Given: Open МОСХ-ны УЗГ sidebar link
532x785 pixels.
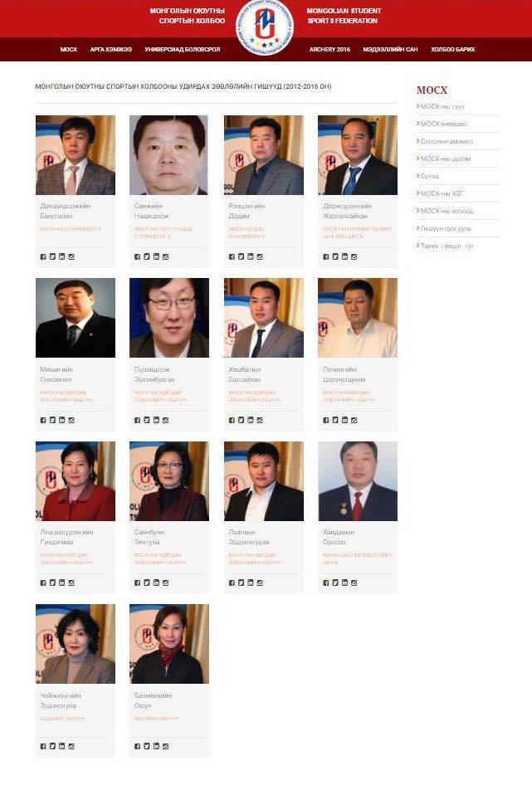Looking at the screenshot, I should point(442,193).
